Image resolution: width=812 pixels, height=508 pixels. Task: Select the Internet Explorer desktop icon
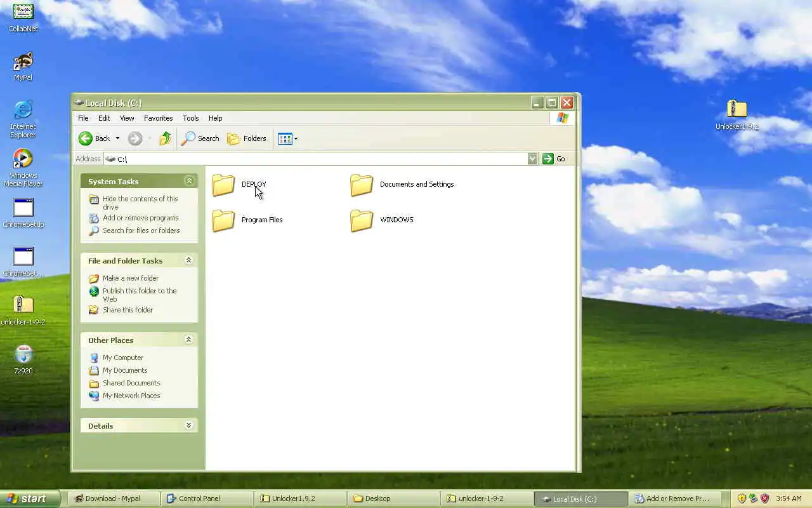pyautogui.click(x=23, y=119)
